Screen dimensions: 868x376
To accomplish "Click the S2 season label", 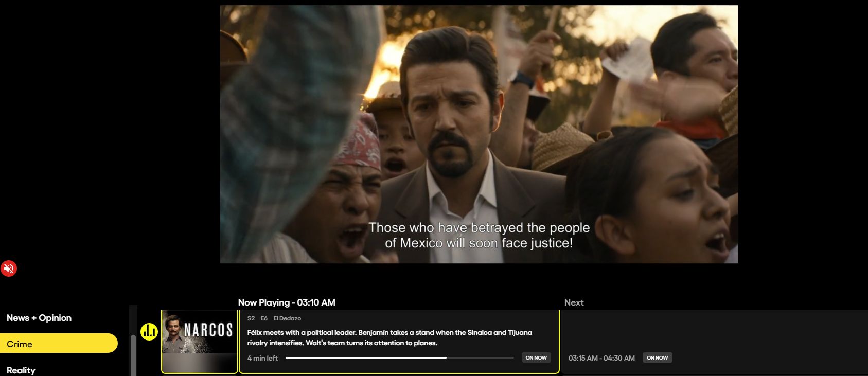I will point(251,318).
